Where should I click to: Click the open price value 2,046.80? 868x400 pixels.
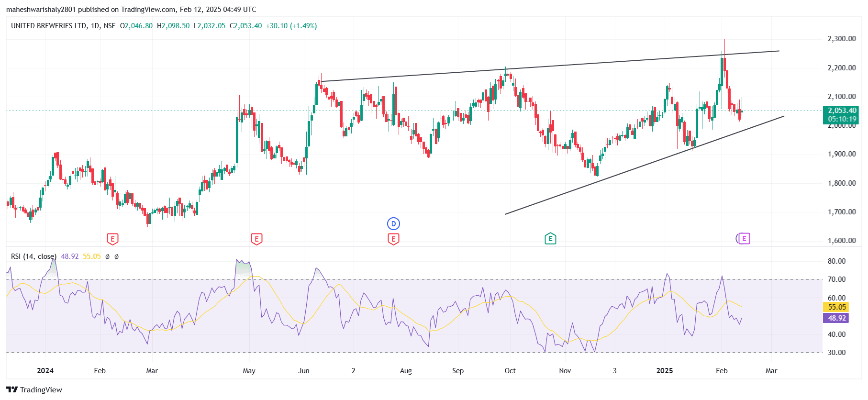[139, 26]
